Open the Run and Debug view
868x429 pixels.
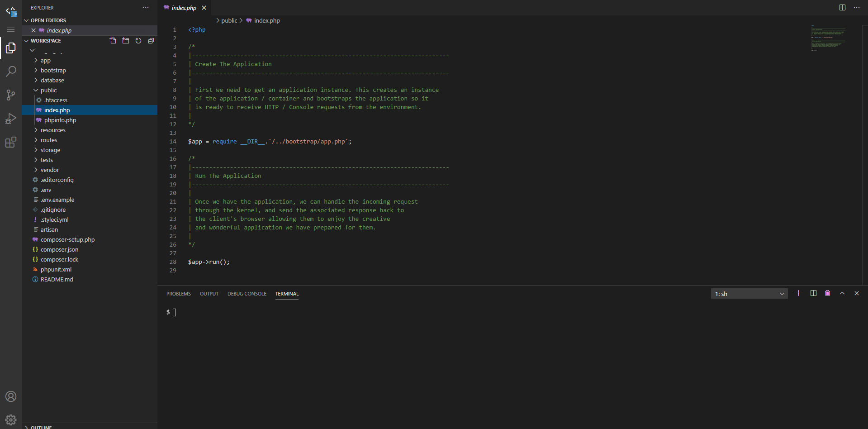(11, 119)
